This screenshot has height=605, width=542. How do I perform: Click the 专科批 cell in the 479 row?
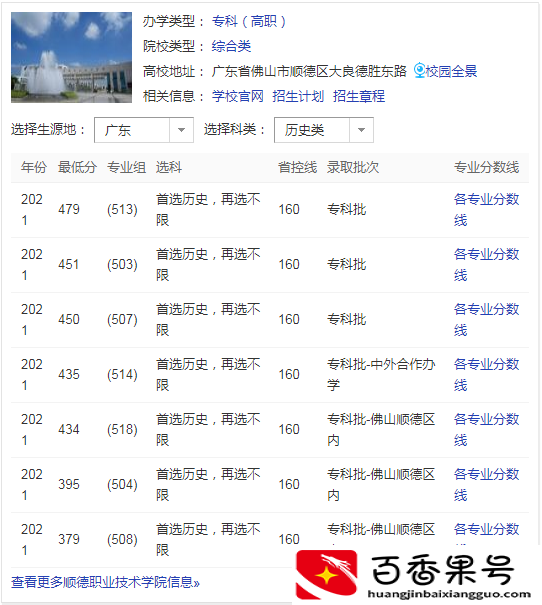346,210
